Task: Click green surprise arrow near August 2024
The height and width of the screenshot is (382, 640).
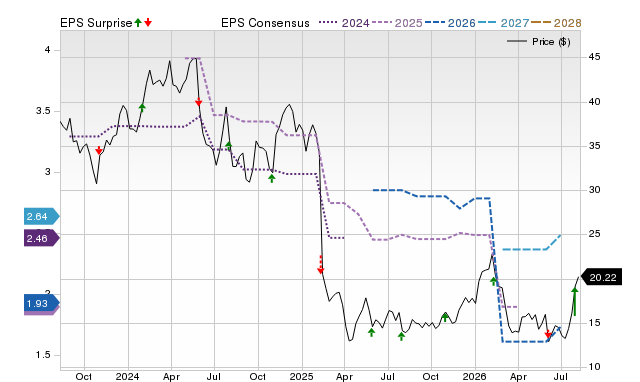Action: (x=229, y=145)
